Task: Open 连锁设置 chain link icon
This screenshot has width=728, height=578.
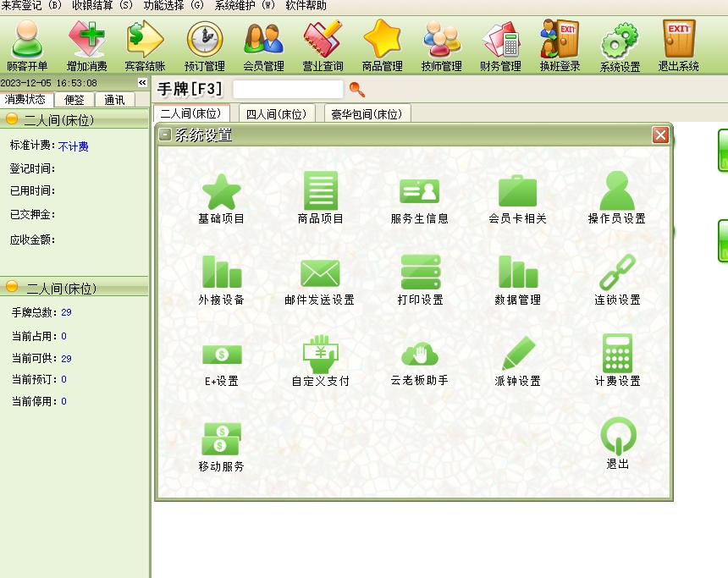Action: tap(617, 274)
